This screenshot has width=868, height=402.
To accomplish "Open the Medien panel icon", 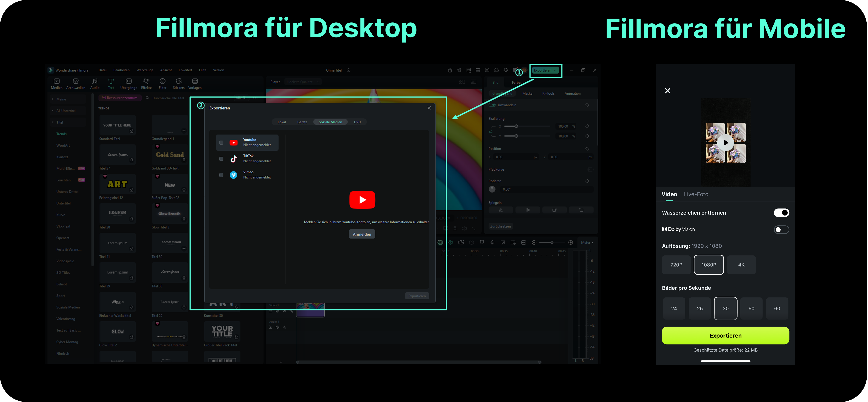I will click(x=57, y=81).
